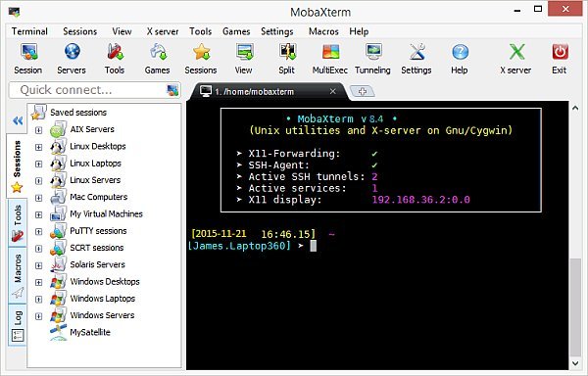Open the Tools Swiss-knife toolbar icon
Image resolution: width=588 pixels, height=376 pixels.
tap(115, 52)
